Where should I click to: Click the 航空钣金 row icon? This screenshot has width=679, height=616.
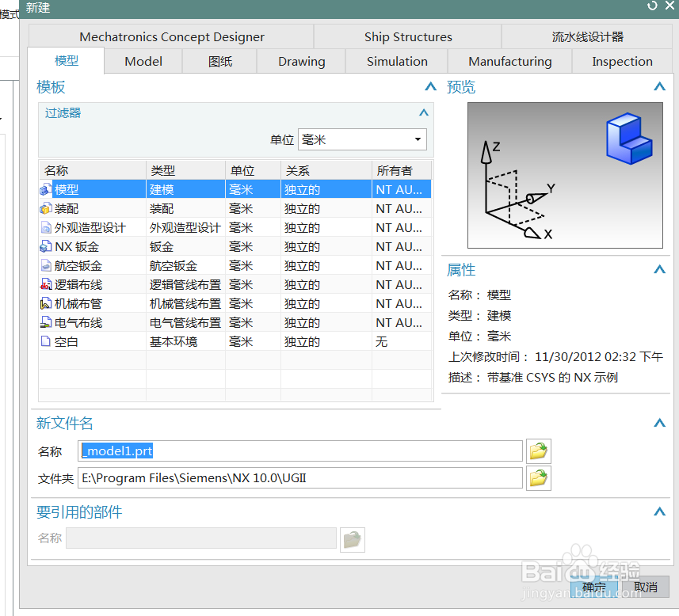(46, 266)
